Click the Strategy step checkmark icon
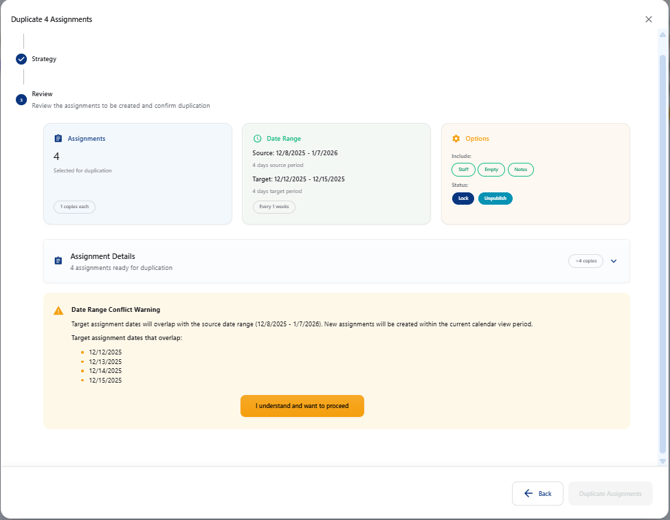 (x=21, y=59)
